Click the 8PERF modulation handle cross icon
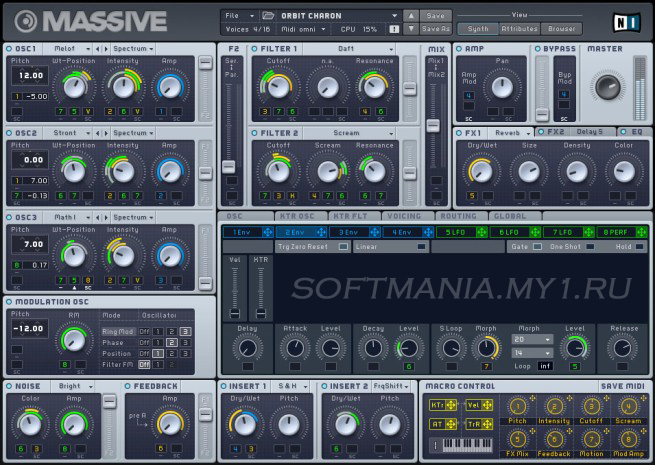Viewport: 655px width, 465px height. click(642, 232)
